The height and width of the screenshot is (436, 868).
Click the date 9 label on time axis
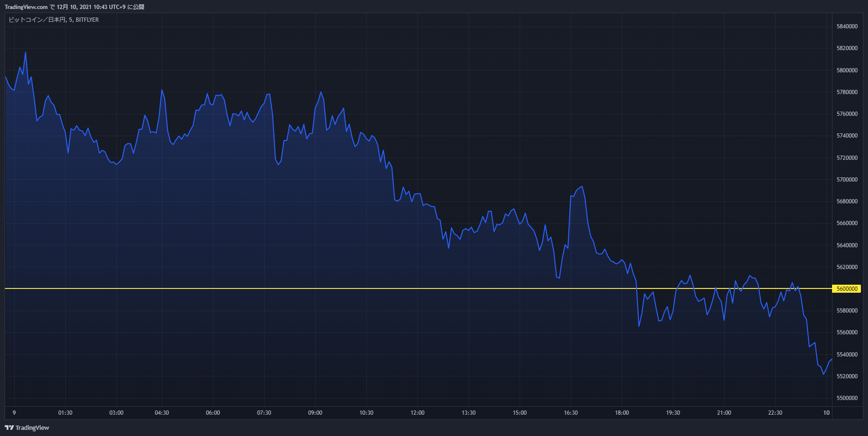(x=14, y=413)
